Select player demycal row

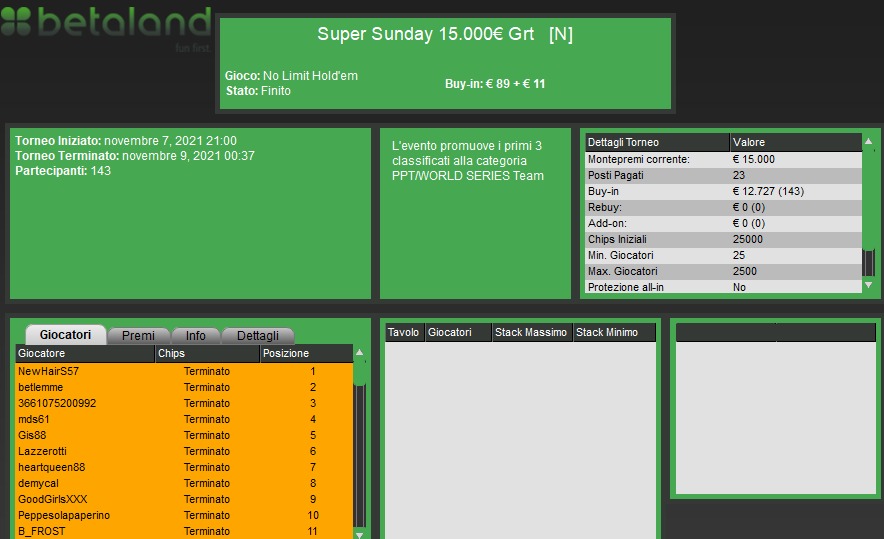(184, 483)
